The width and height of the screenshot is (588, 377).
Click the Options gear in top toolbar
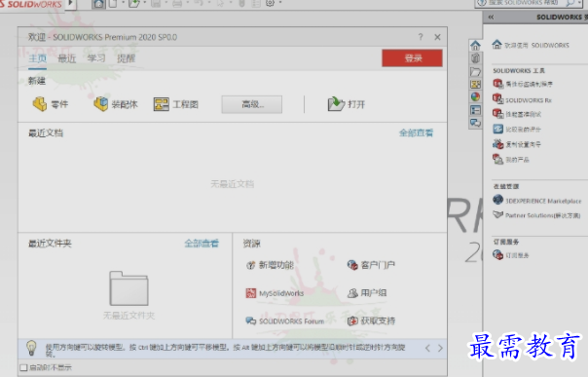(x=270, y=3)
